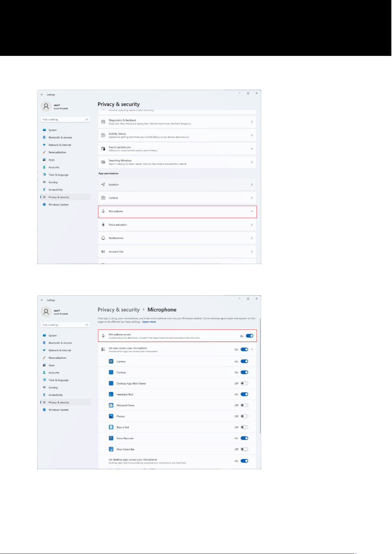Click the back arrow in the upper Settings window
This screenshot has height=554, width=392.
42,95
